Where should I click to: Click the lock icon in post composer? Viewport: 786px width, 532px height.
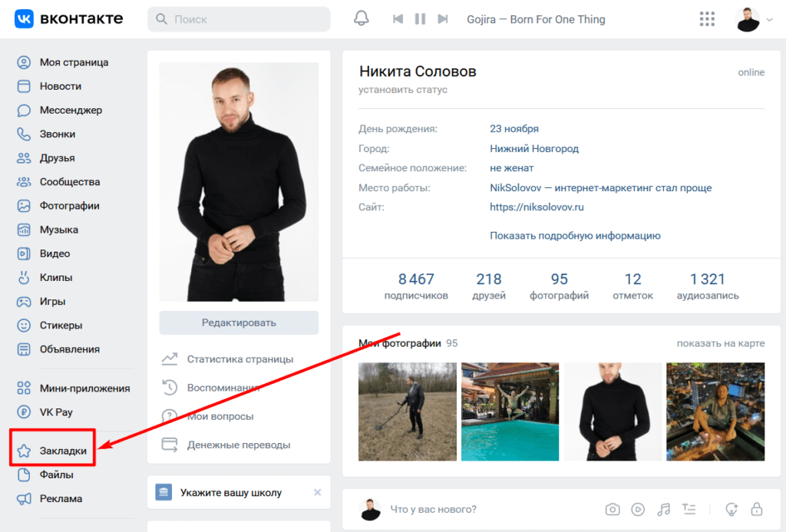pyautogui.click(x=757, y=509)
